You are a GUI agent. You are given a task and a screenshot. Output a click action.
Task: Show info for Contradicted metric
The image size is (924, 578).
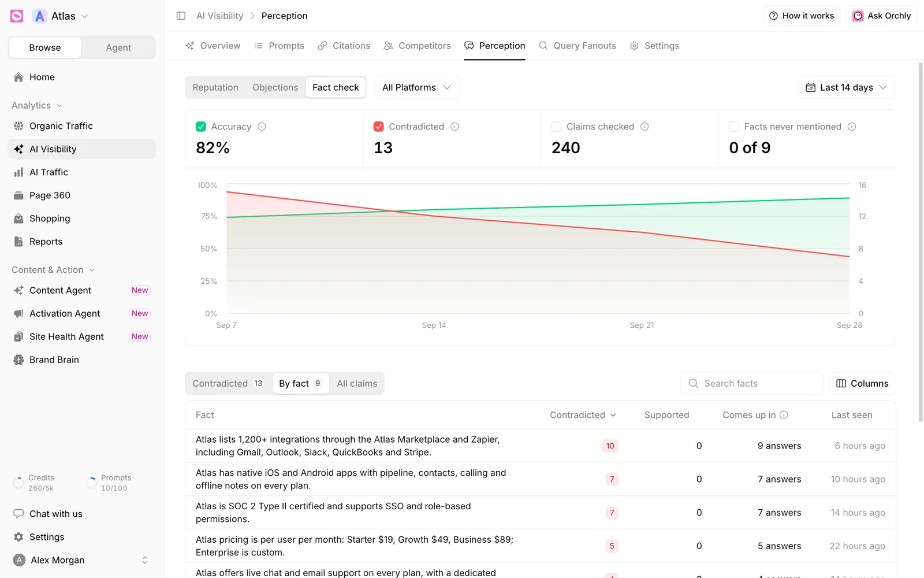point(454,127)
